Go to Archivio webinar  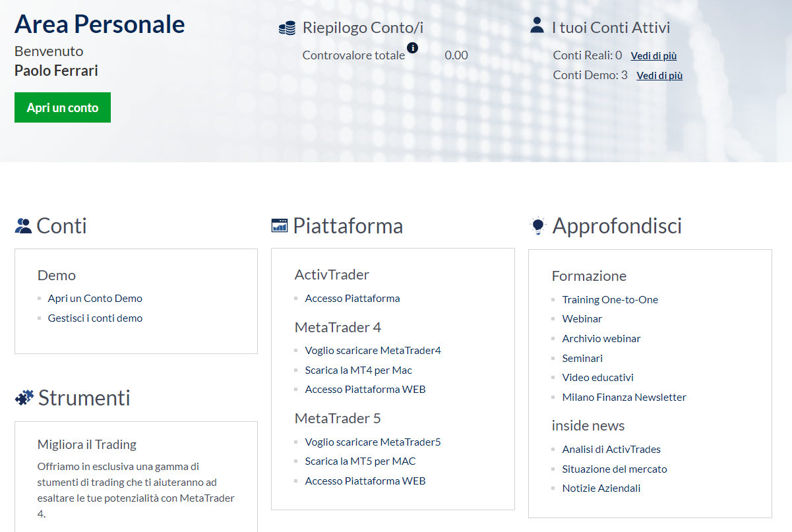coord(601,339)
